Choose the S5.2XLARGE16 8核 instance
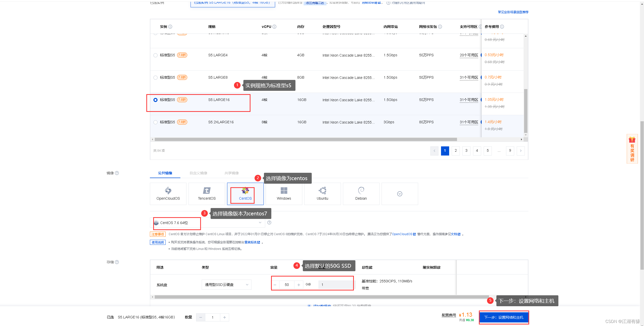Screen dimensions: 644x326 (x=155, y=122)
